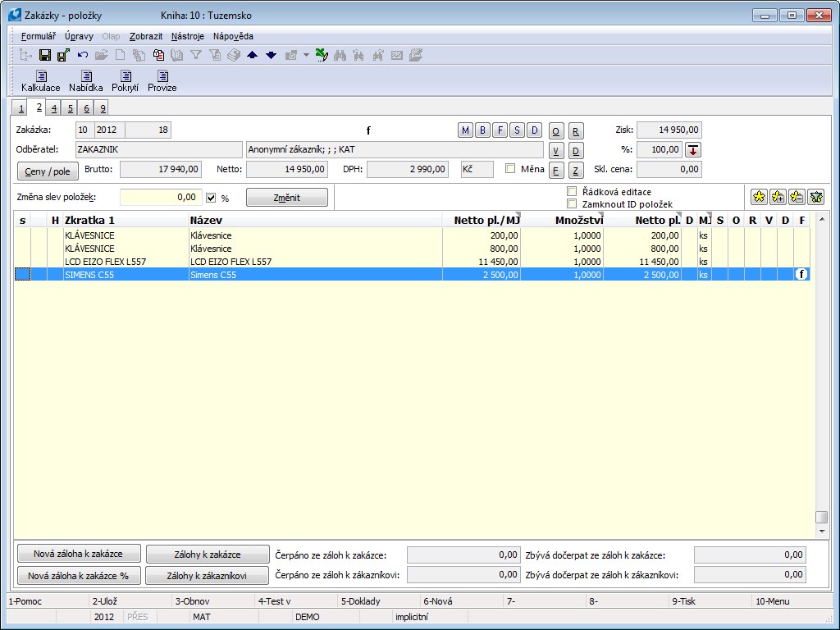The height and width of the screenshot is (630, 840).
Task: Open the Nástroje menu
Action: click(188, 36)
